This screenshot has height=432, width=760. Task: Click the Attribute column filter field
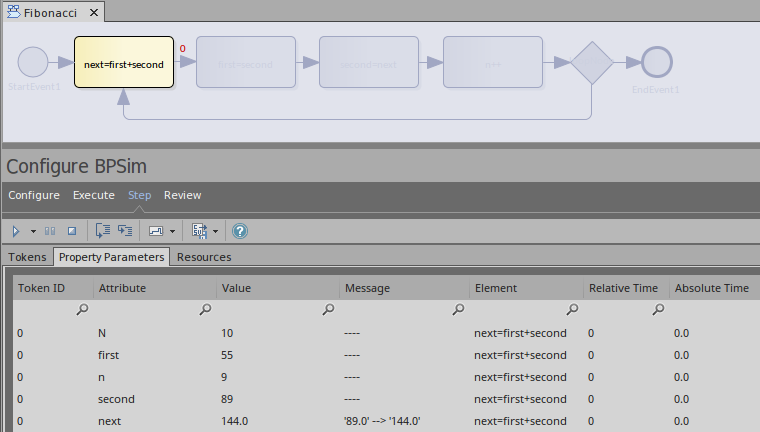pos(153,310)
